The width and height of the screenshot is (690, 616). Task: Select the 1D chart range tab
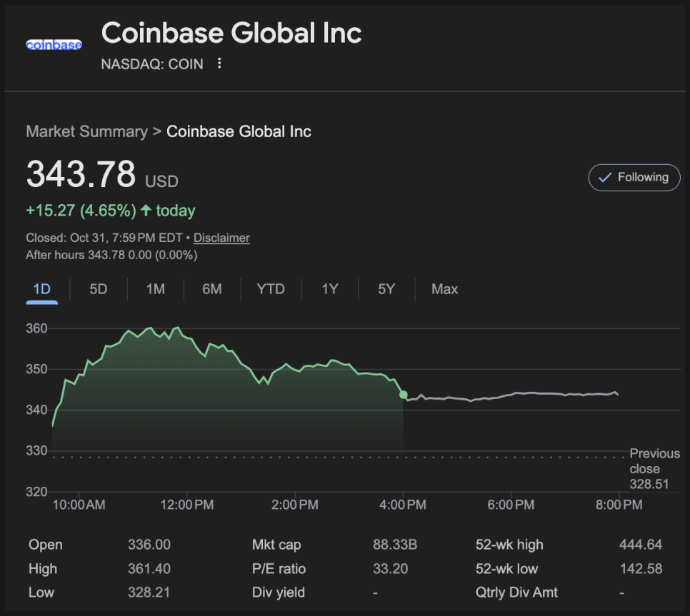42,289
